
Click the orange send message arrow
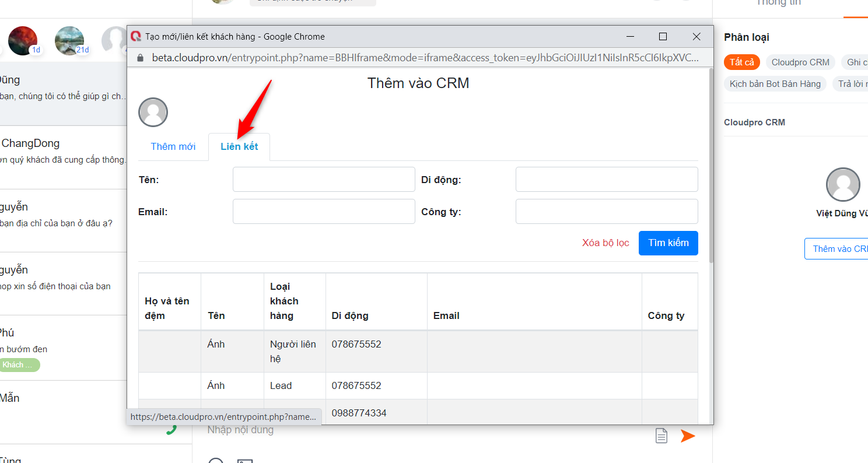[688, 436]
